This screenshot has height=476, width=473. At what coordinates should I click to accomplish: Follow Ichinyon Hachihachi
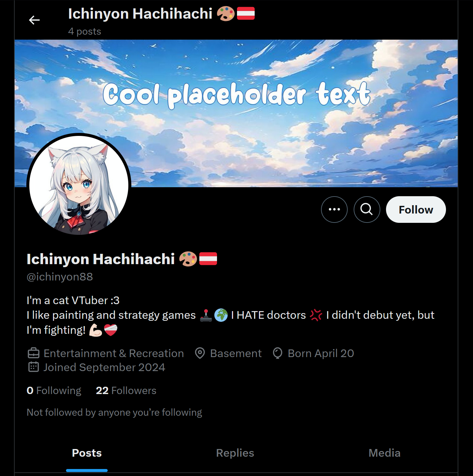tap(416, 210)
